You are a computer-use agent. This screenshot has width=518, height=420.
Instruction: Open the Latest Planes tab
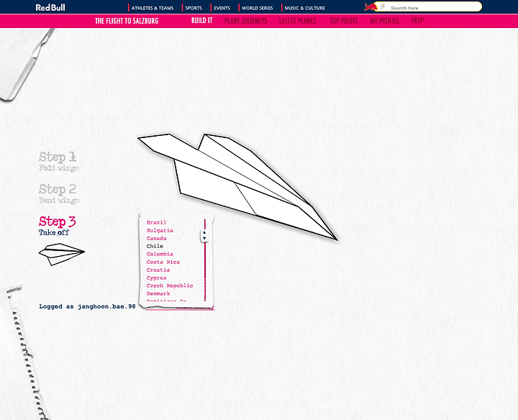[297, 21]
